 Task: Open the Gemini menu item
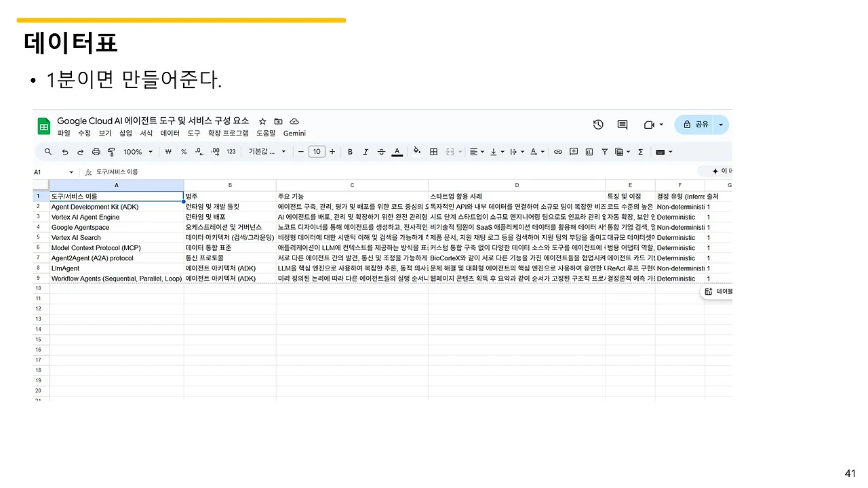tap(294, 133)
